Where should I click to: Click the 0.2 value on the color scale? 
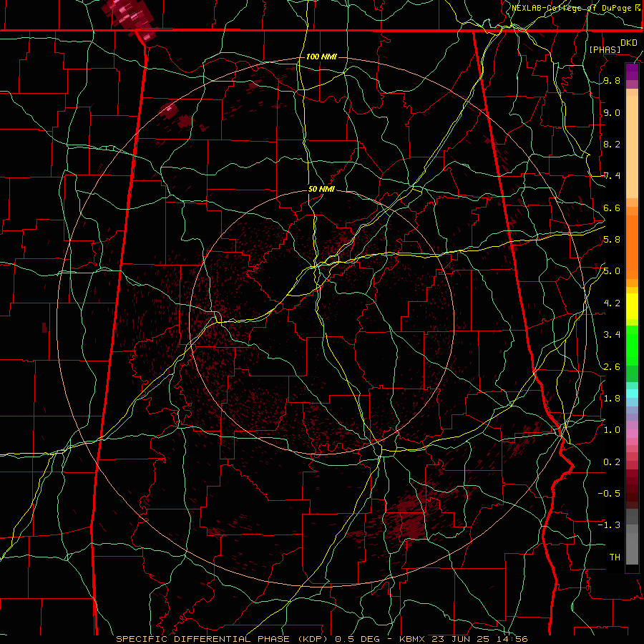(x=612, y=462)
